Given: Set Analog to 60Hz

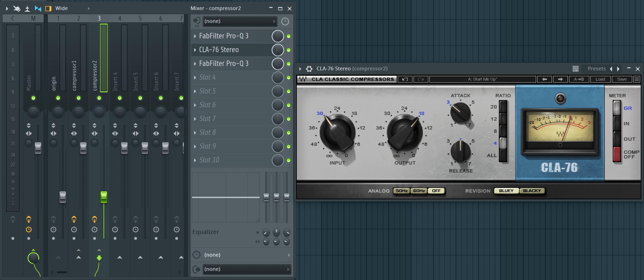Looking at the screenshot, I should [419, 191].
